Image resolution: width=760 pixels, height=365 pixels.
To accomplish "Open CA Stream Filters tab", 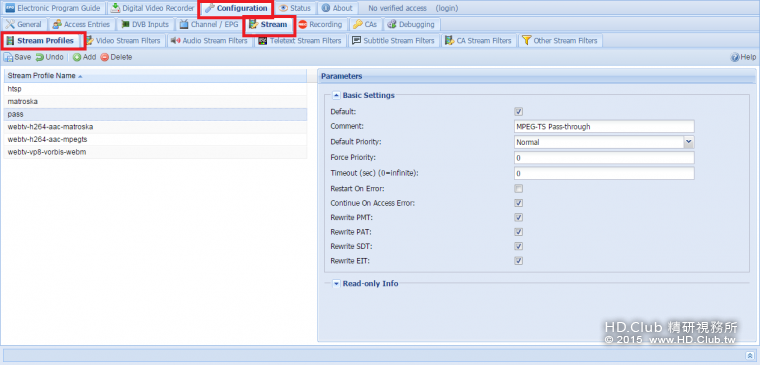I will pos(478,41).
